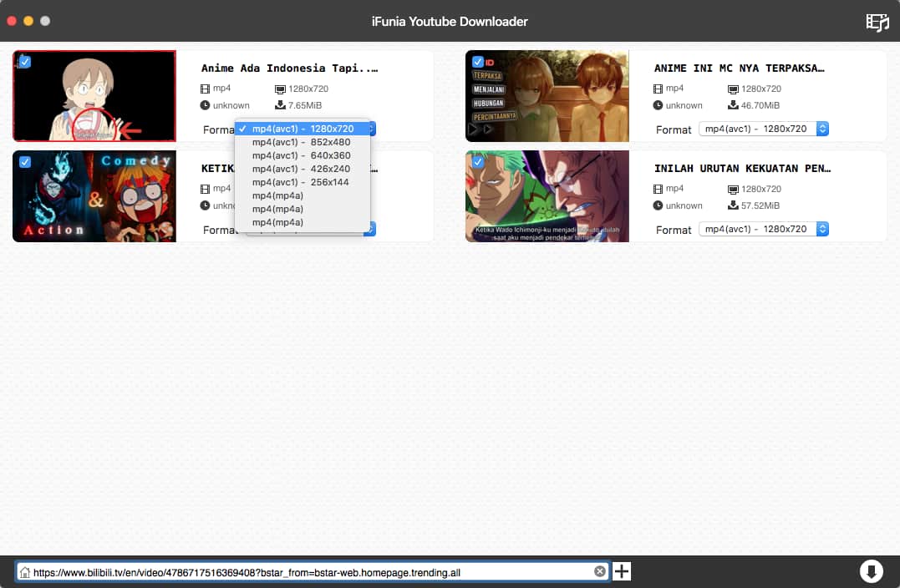Choose mp4(avc1) 1280x720 in the open list
The height and width of the screenshot is (588, 900).
(303, 129)
